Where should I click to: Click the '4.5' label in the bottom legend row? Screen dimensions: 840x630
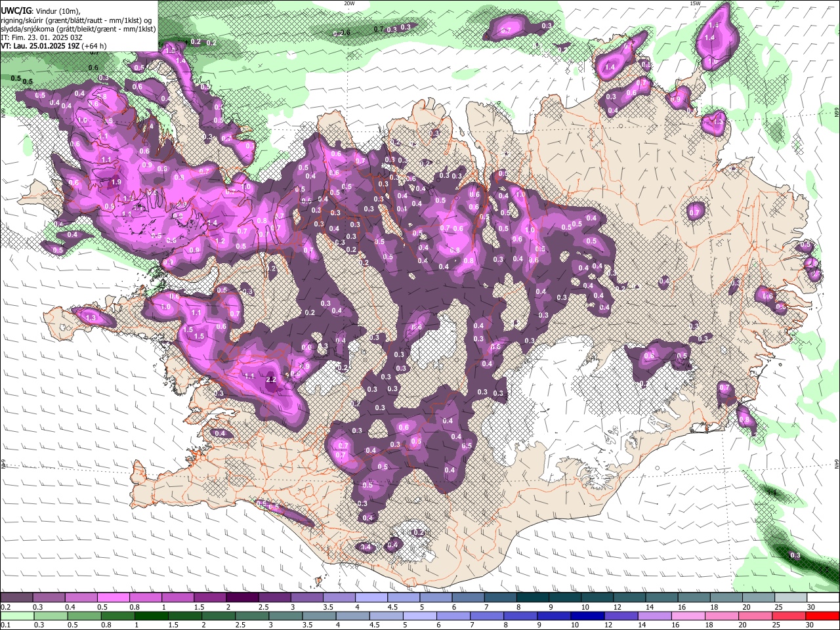tap(375, 625)
